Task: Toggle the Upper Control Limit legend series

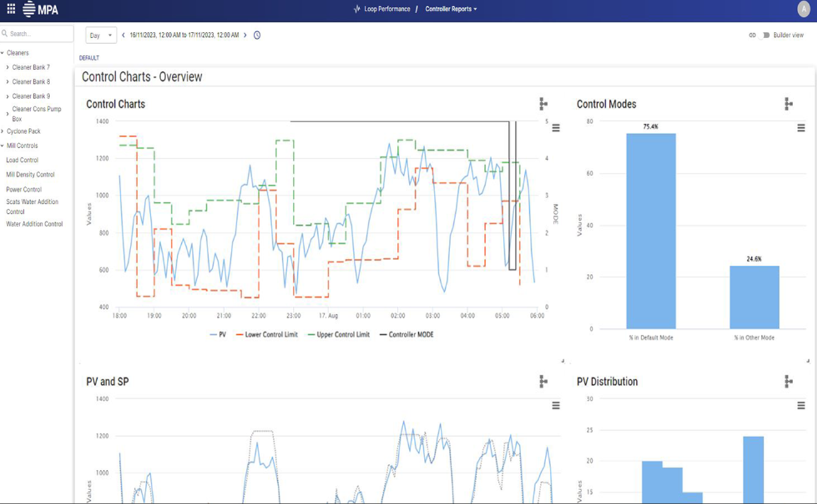Action: [338, 335]
